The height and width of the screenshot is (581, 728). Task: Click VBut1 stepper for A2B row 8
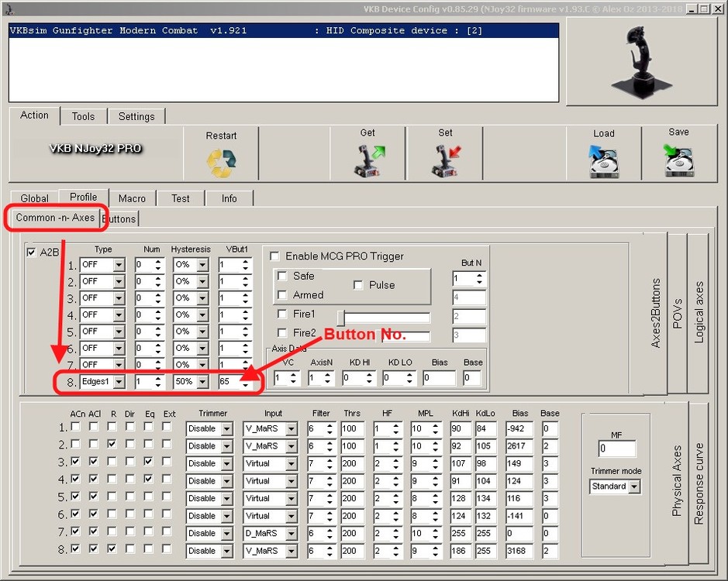[245, 381]
